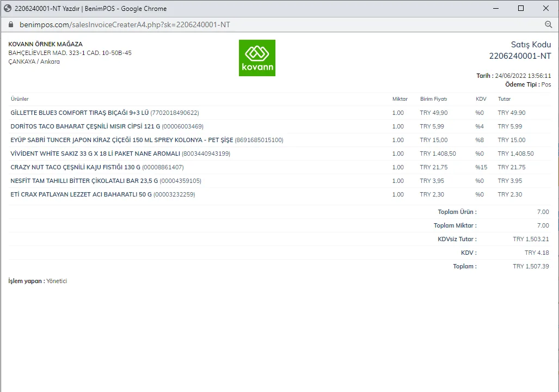
Task: Select the %8 KDV rate for kolonya
Action: pyautogui.click(x=480, y=140)
